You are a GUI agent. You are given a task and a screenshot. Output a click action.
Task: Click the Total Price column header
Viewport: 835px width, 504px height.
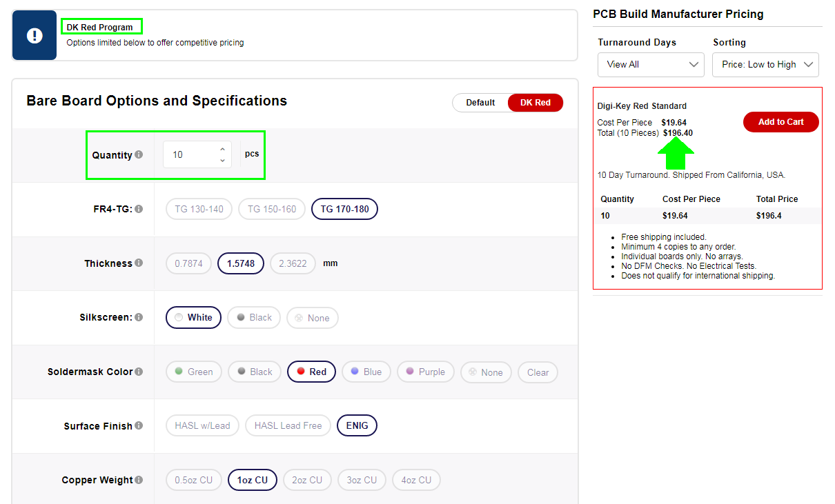(777, 199)
